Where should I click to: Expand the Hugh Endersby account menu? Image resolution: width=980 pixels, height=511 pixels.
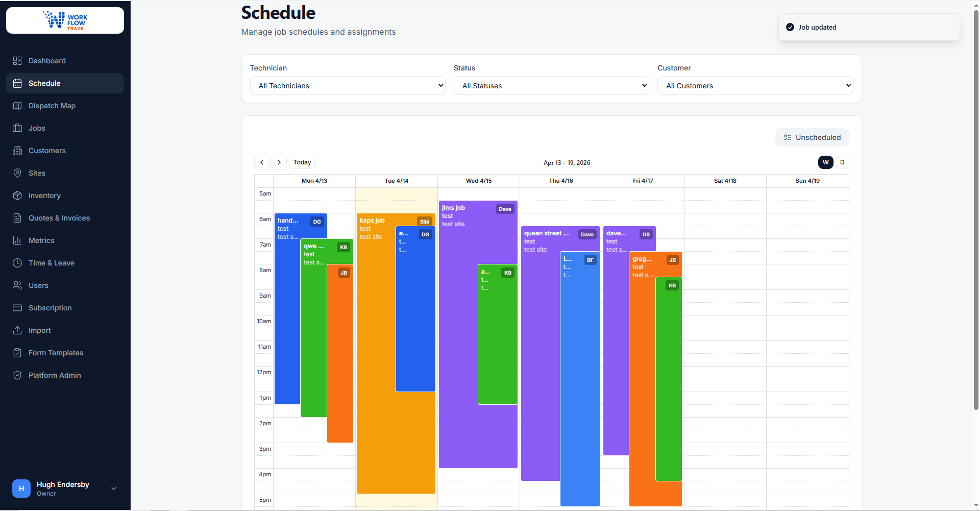pos(65,489)
